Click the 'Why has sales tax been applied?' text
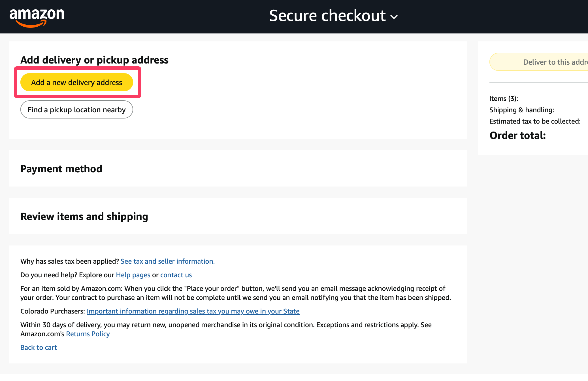The width and height of the screenshot is (588, 381). point(69,261)
